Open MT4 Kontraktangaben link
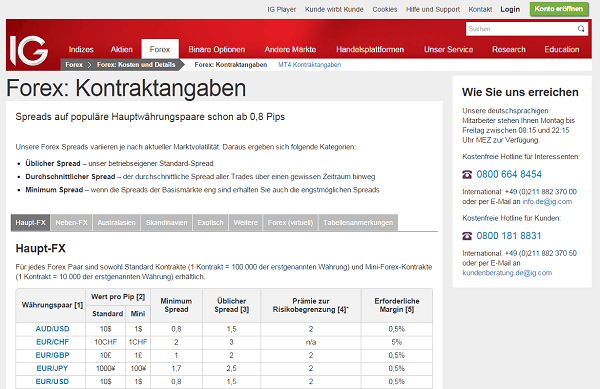 pyautogui.click(x=310, y=65)
